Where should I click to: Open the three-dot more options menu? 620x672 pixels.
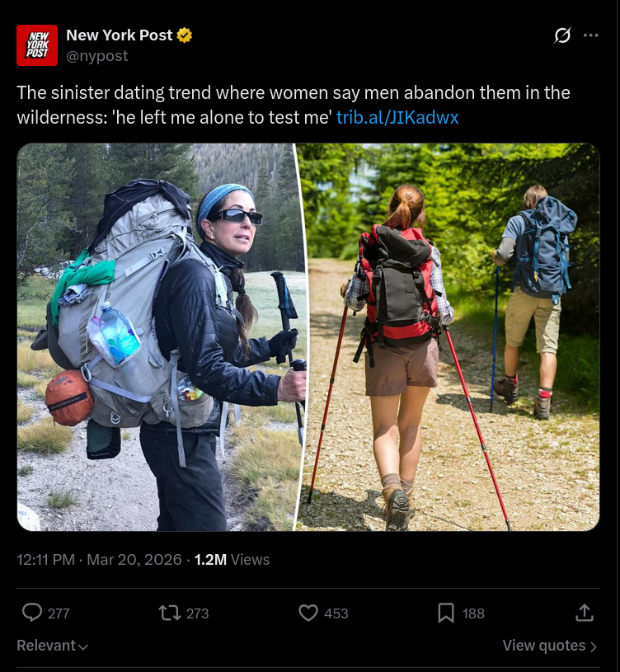[x=591, y=35]
